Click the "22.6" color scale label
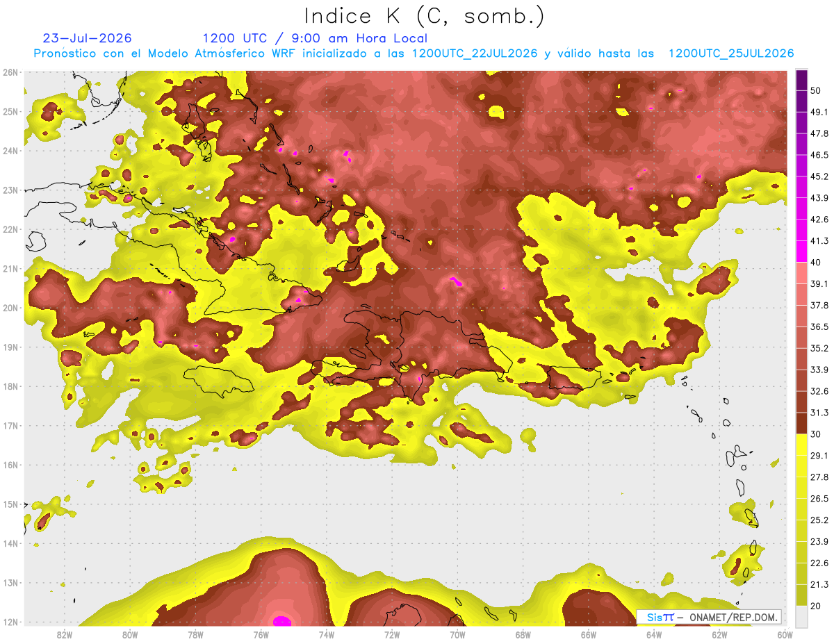 (819, 563)
